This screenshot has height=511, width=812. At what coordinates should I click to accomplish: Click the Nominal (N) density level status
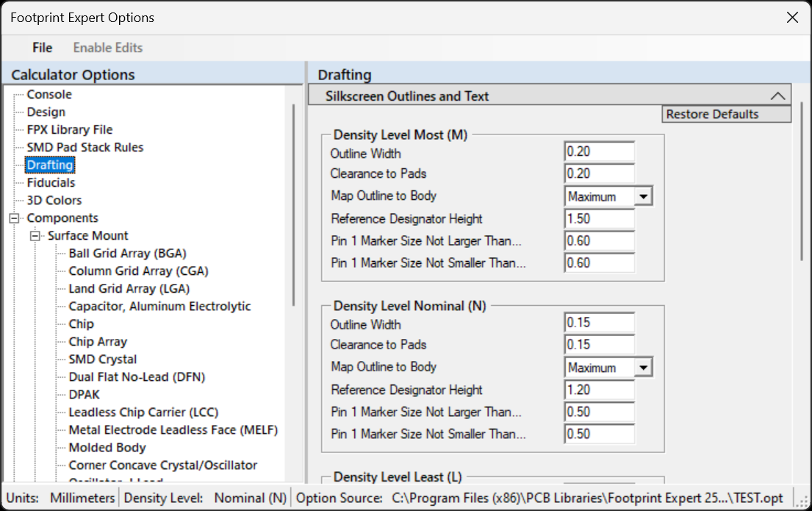[x=251, y=498]
